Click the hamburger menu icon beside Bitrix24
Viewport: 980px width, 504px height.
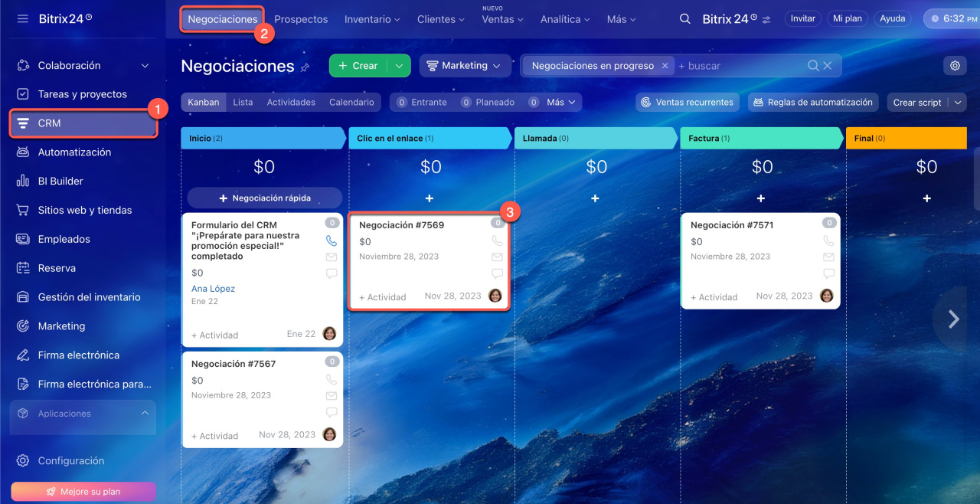click(22, 18)
